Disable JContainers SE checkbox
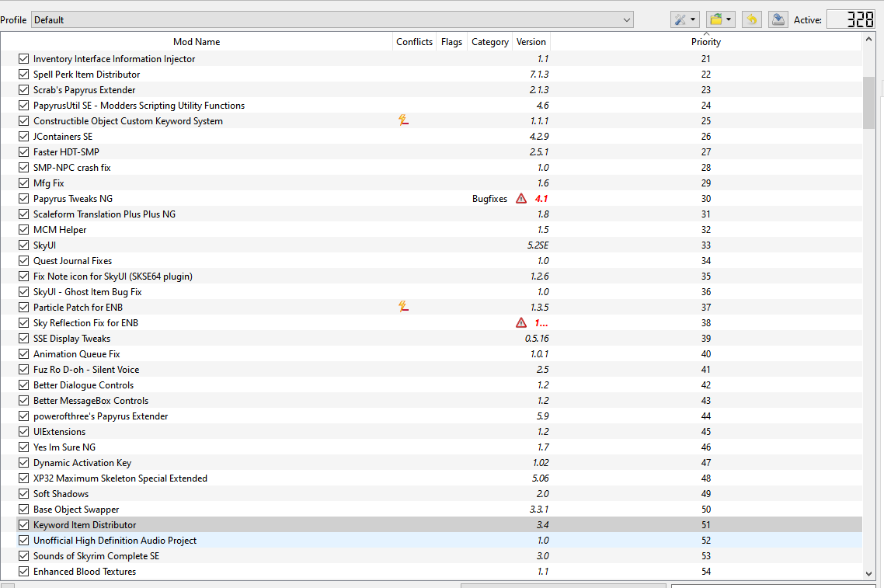Image resolution: width=884 pixels, height=588 pixels. (x=23, y=137)
